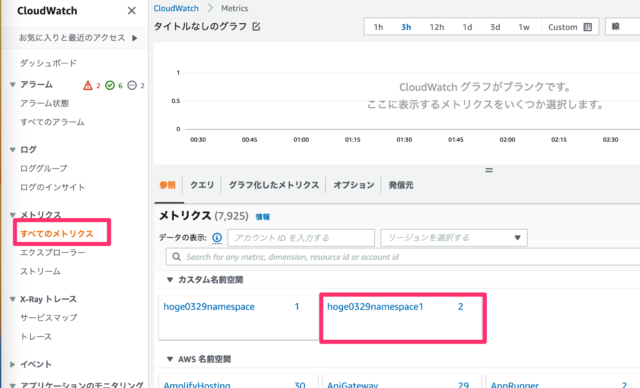This screenshot has height=388, width=640.
Task: Open アラーム状態 in the sidebar
Action: pos(44,103)
